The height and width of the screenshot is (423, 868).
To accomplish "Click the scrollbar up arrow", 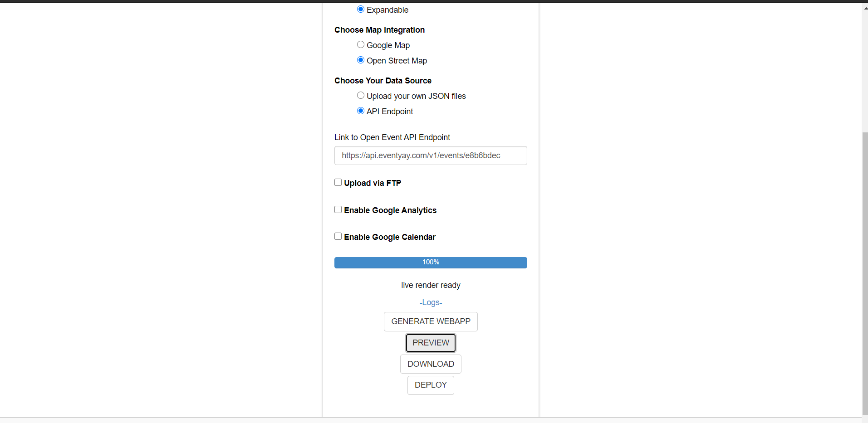I will [x=865, y=8].
